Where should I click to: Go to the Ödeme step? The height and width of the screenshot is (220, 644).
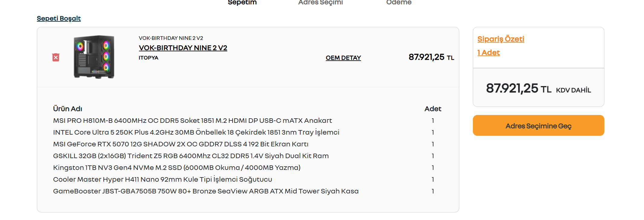coord(399,2)
